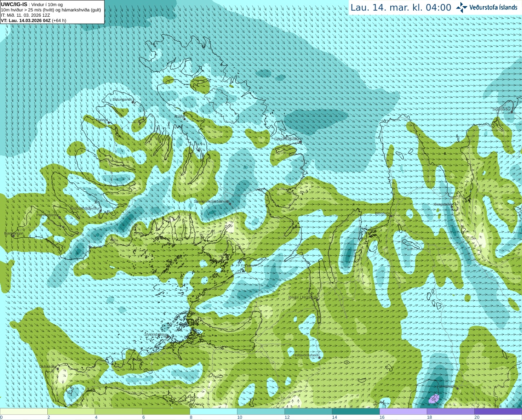The height and width of the screenshot is (420, 522).
Task: Click the Bíldudalsflugvöllur station label
Action: tap(85, 208)
